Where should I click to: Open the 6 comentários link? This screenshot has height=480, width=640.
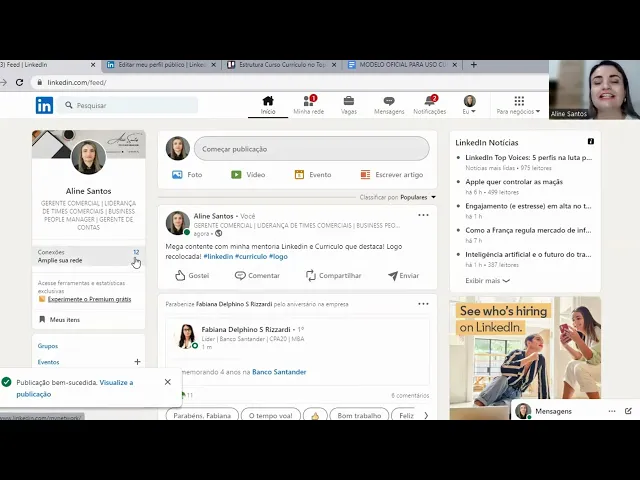tap(410, 396)
